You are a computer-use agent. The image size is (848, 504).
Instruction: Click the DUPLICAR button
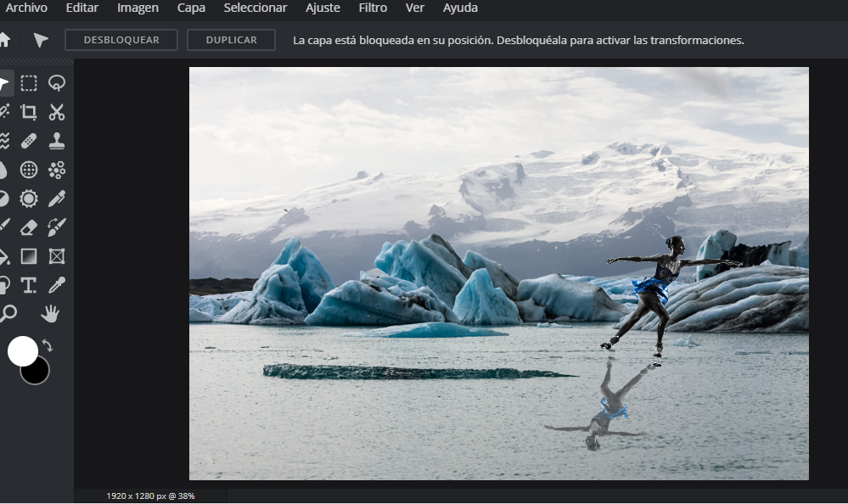(x=231, y=40)
